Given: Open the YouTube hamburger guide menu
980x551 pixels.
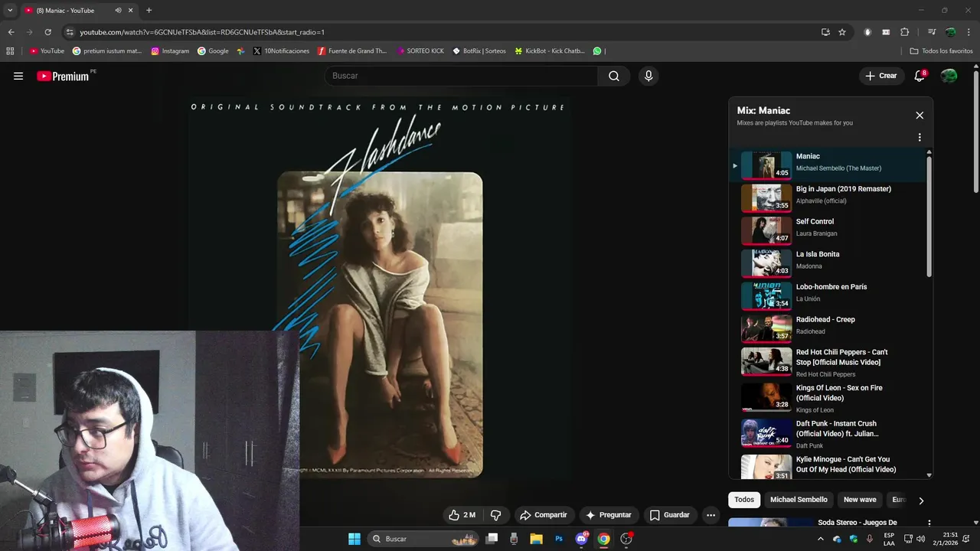Looking at the screenshot, I should tap(18, 76).
